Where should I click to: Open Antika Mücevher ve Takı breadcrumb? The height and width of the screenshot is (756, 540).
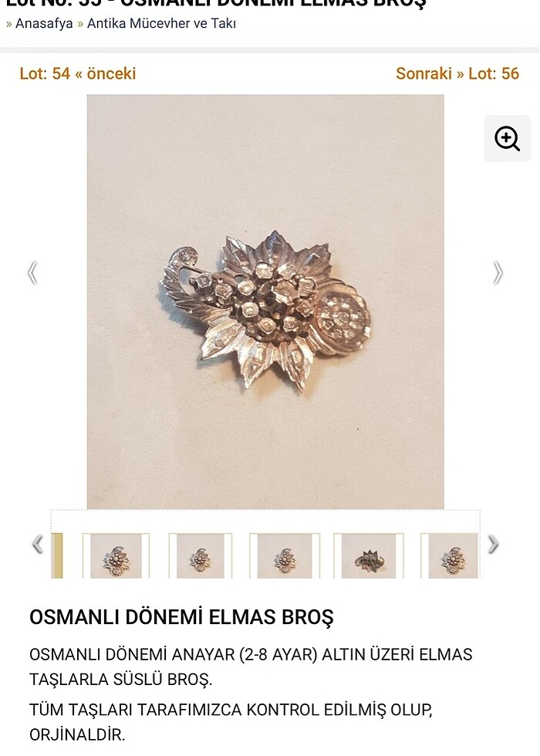[x=161, y=23]
